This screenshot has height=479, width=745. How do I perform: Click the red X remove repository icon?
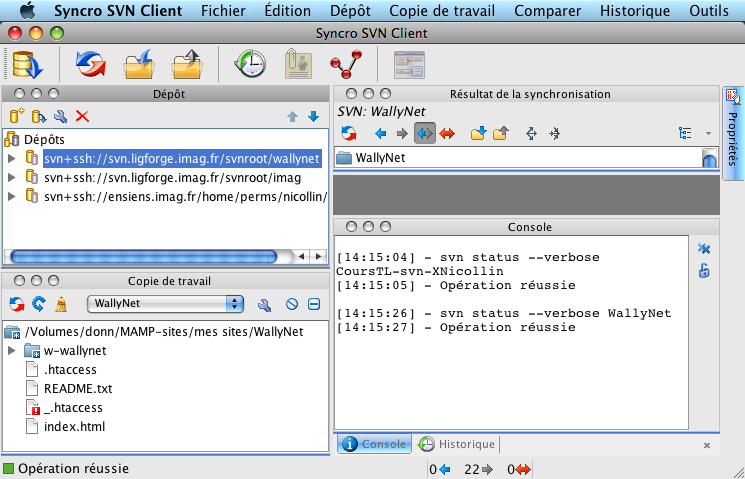click(x=82, y=116)
